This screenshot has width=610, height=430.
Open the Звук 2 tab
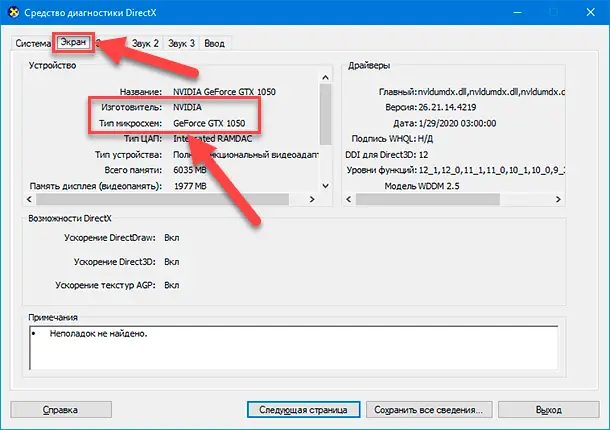pos(145,43)
